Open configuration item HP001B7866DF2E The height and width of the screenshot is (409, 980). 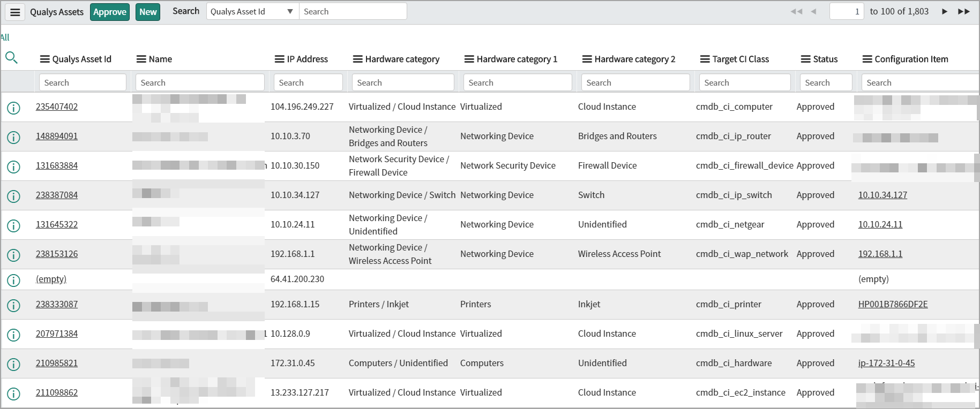[x=893, y=305]
